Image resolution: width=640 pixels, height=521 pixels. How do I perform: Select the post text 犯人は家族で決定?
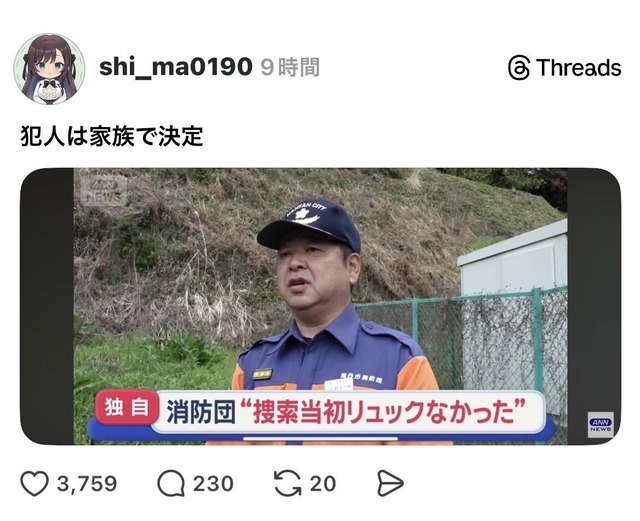point(112,136)
